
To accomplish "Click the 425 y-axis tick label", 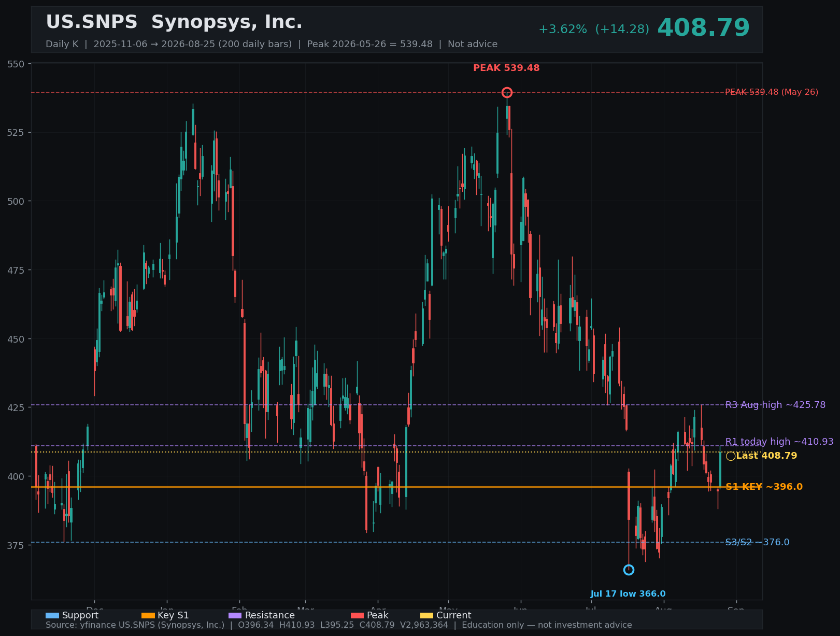I will coord(16,407).
